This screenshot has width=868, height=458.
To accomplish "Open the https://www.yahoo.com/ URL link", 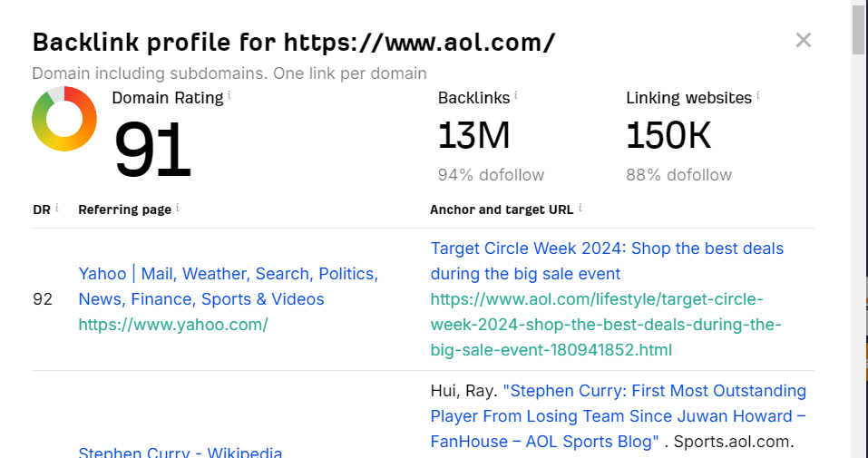I will (x=173, y=325).
